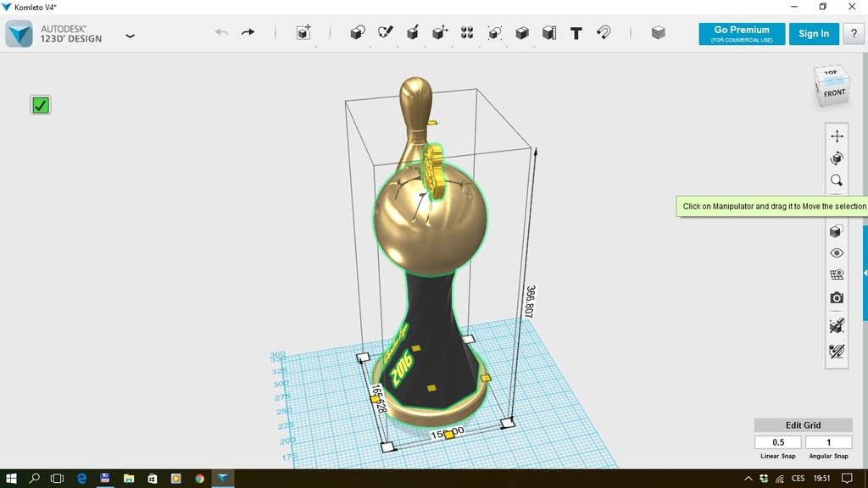Image resolution: width=868 pixels, height=488 pixels.
Task: Select the yellow manipulator handle on pin top
Action: [x=432, y=123]
